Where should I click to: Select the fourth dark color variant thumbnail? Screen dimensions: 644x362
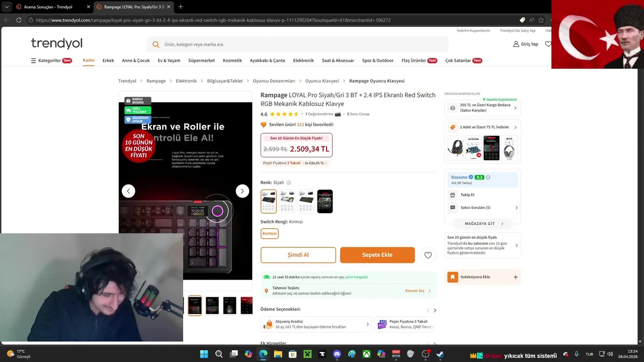click(x=325, y=202)
